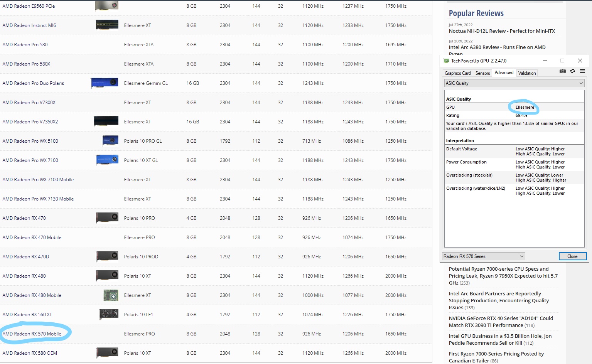Open Intel Arc Board Partners article
This screenshot has width=592, height=364.
pos(499,301)
